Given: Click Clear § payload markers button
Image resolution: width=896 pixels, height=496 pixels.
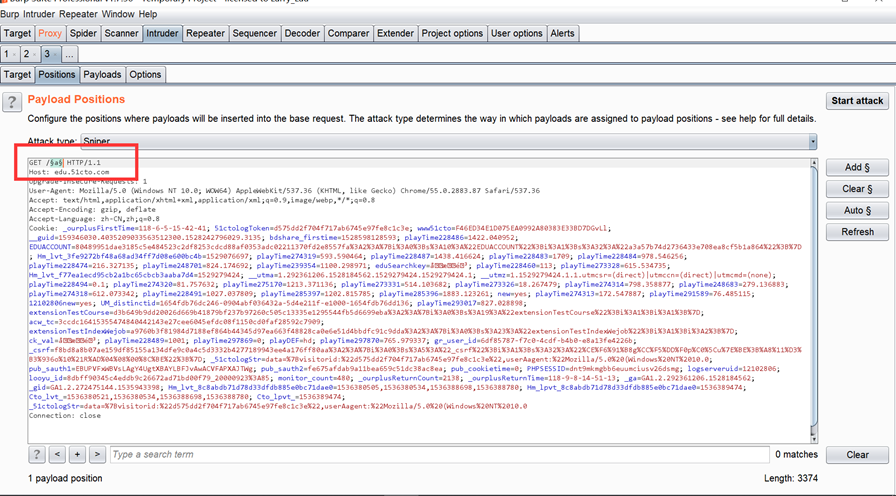Looking at the screenshot, I should coord(857,189).
